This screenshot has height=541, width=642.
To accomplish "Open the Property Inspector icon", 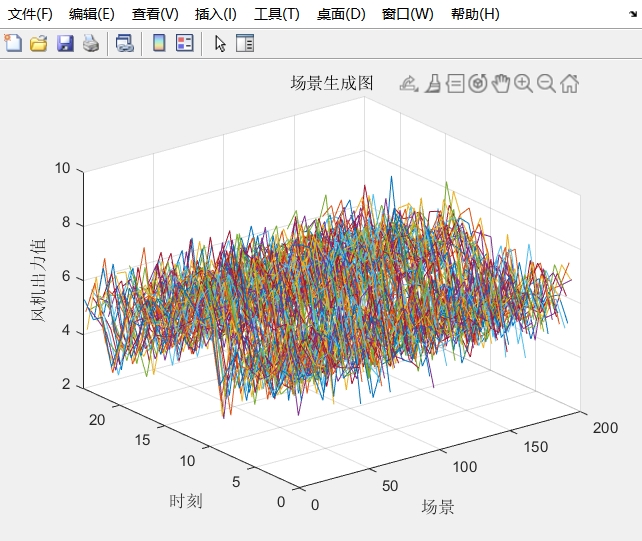I will click(245, 43).
